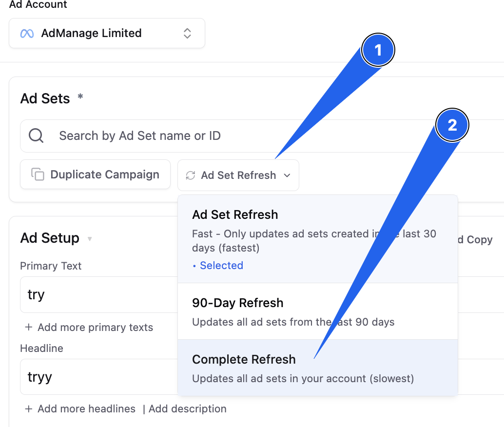Click blue annotation marker number 1
The height and width of the screenshot is (427, 504).
(378, 50)
